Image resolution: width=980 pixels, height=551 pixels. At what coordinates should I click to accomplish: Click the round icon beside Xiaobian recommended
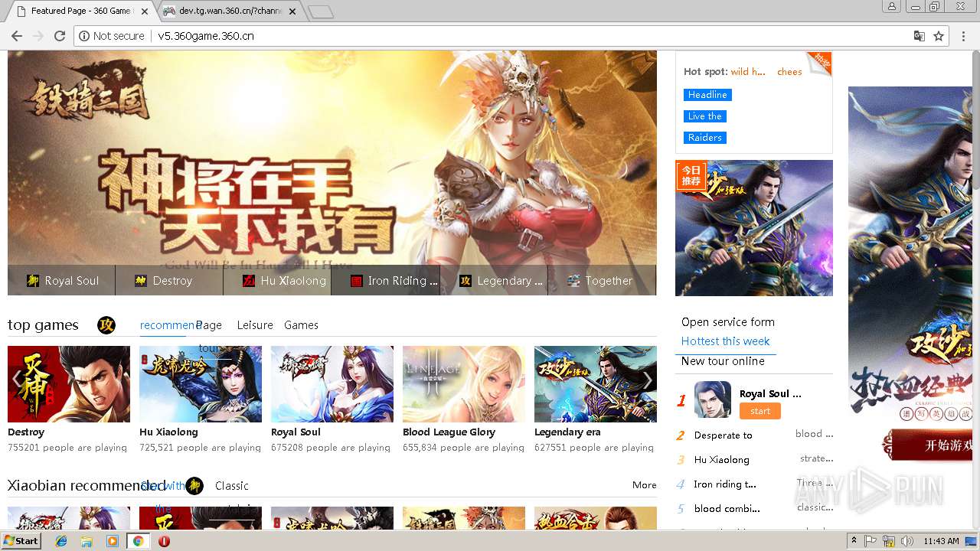click(x=194, y=486)
